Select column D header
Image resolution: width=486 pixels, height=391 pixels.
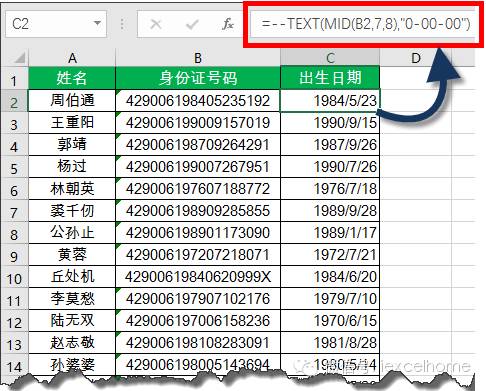coord(416,58)
